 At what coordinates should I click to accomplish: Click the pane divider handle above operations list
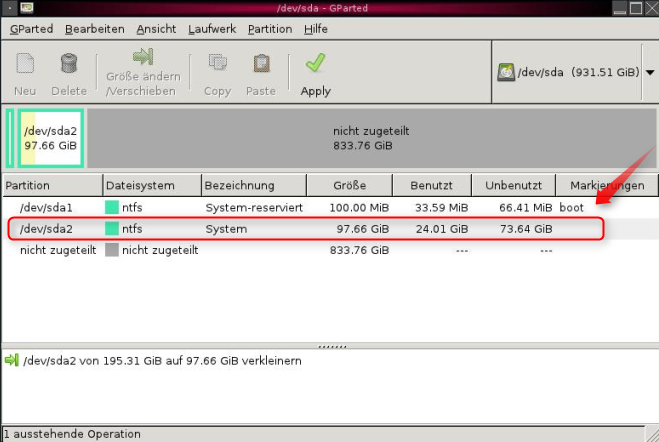point(332,346)
